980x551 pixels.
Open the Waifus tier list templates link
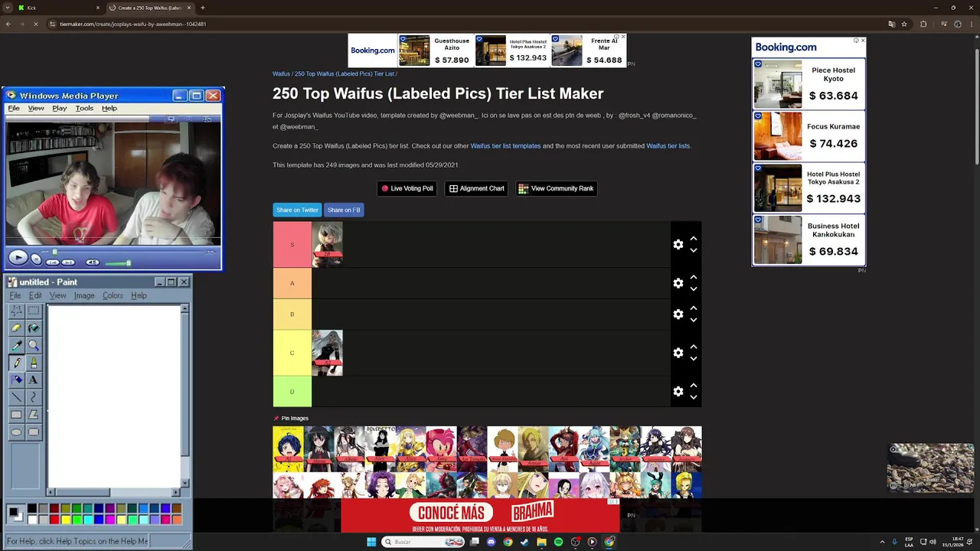(505, 145)
